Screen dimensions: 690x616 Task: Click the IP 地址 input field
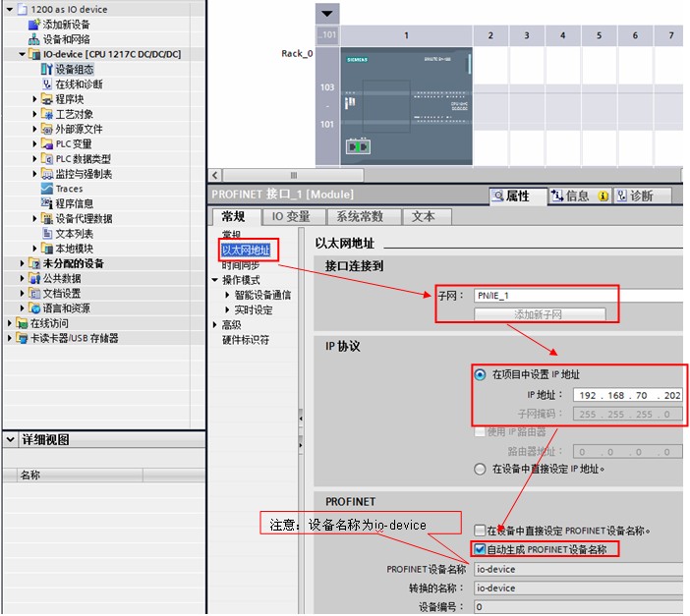627,395
